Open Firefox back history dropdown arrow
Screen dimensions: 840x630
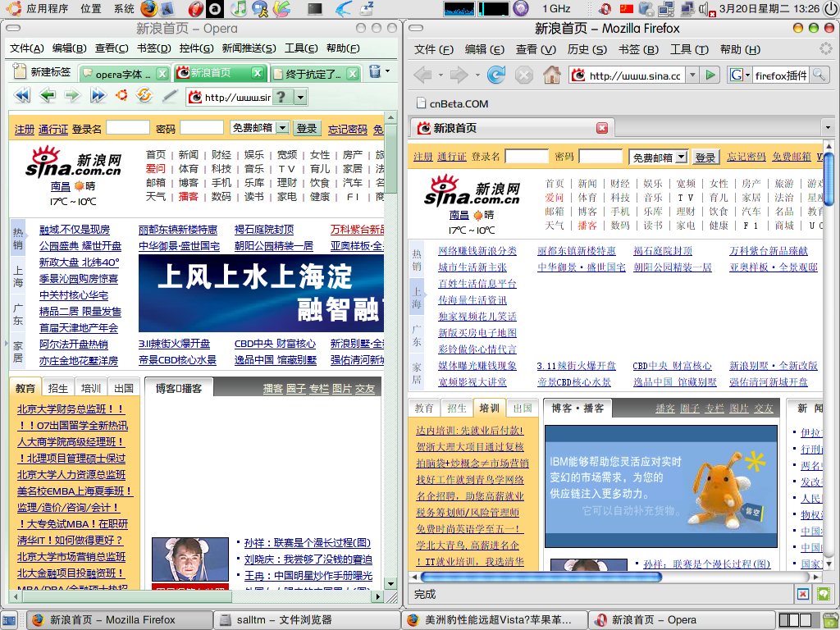[x=441, y=75]
